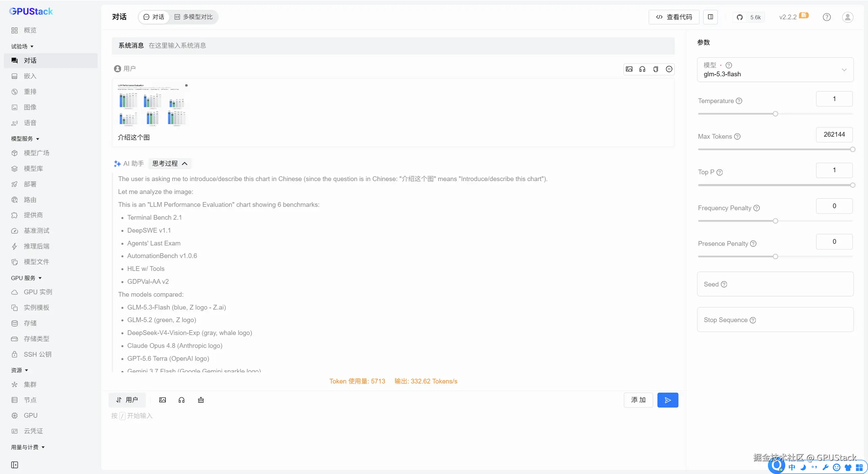Send the message with blue arrow button
The image size is (868, 474).
(668, 400)
